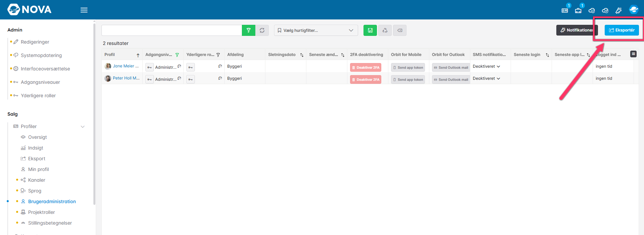Sort by the Profil column arrow
644x235 pixels.
(138, 55)
